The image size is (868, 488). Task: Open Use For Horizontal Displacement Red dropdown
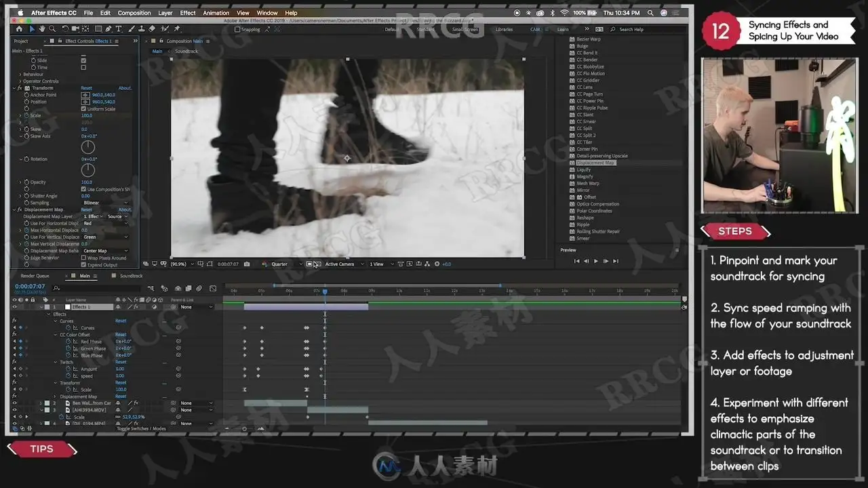(x=105, y=223)
